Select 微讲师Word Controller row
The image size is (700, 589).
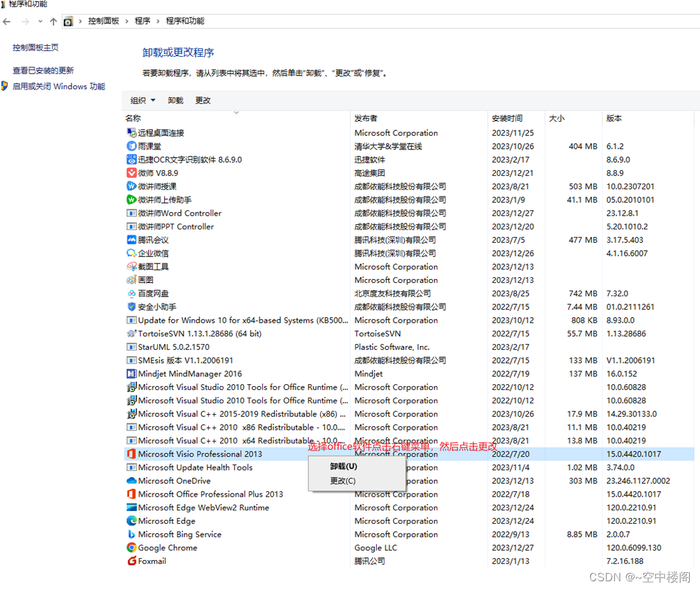tap(410, 213)
